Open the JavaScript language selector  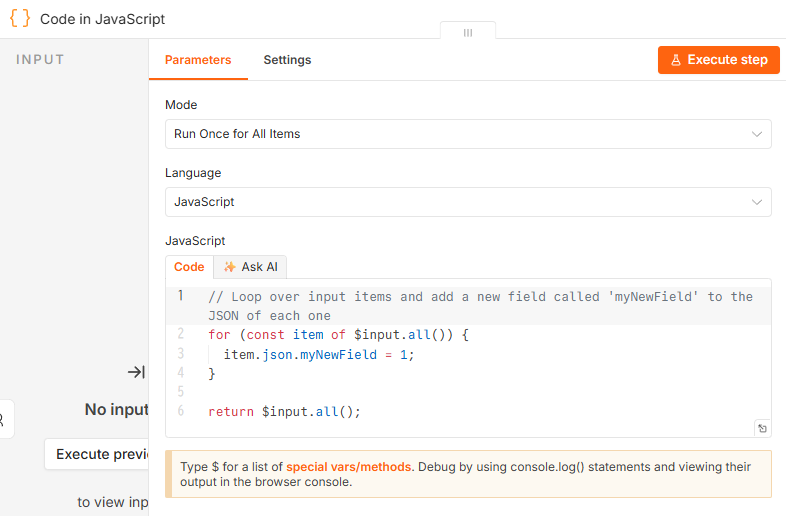click(468, 202)
